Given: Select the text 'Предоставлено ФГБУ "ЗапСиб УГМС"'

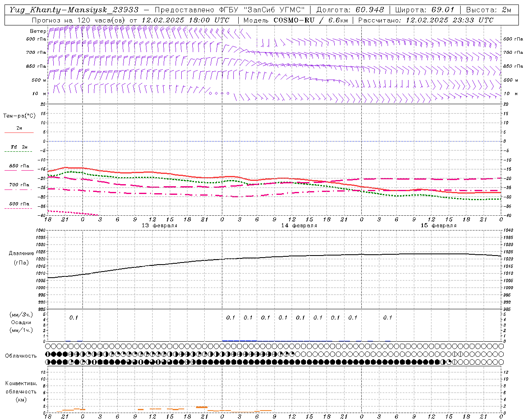Looking at the screenshot, I should click(230, 10).
